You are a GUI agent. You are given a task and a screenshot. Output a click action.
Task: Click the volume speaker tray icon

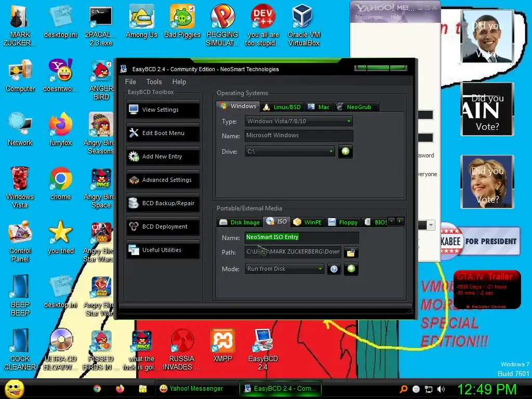click(x=441, y=389)
